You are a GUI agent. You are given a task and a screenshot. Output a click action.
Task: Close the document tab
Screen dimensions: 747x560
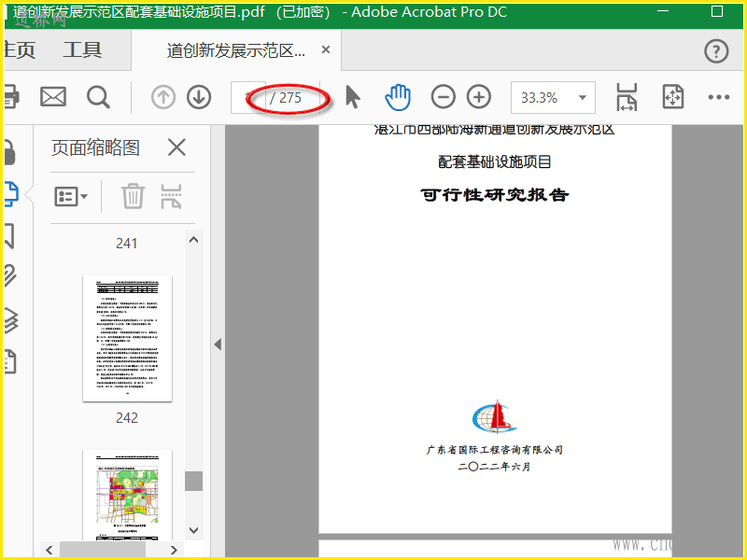coord(326,49)
